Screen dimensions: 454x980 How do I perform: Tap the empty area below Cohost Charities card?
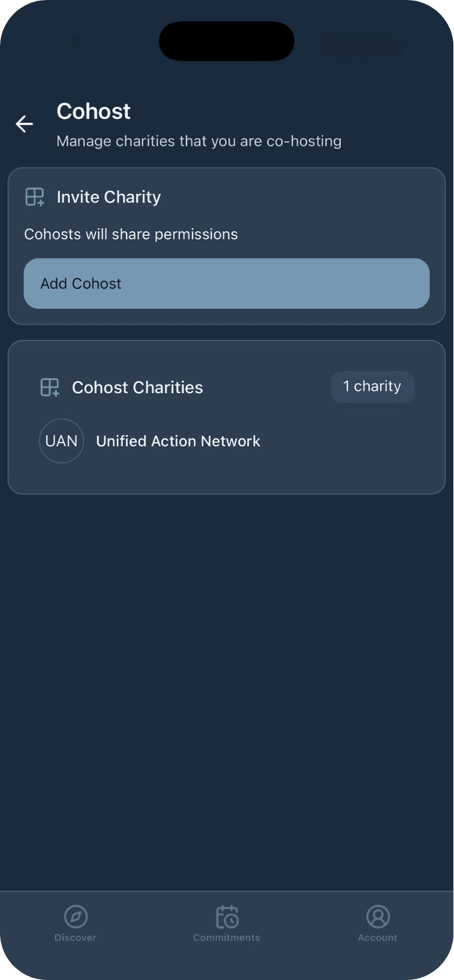click(226, 672)
